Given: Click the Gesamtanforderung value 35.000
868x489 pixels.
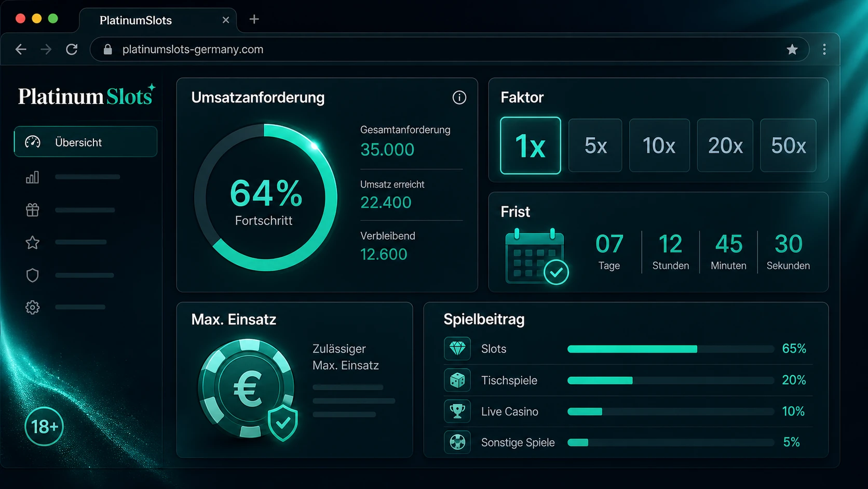Looking at the screenshot, I should click(x=387, y=150).
